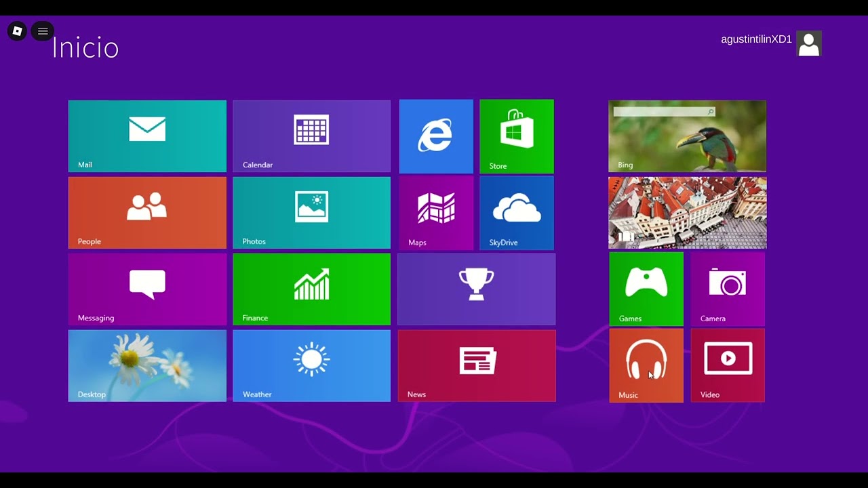
Task: Open the Desktop tile
Action: pos(147,366)
